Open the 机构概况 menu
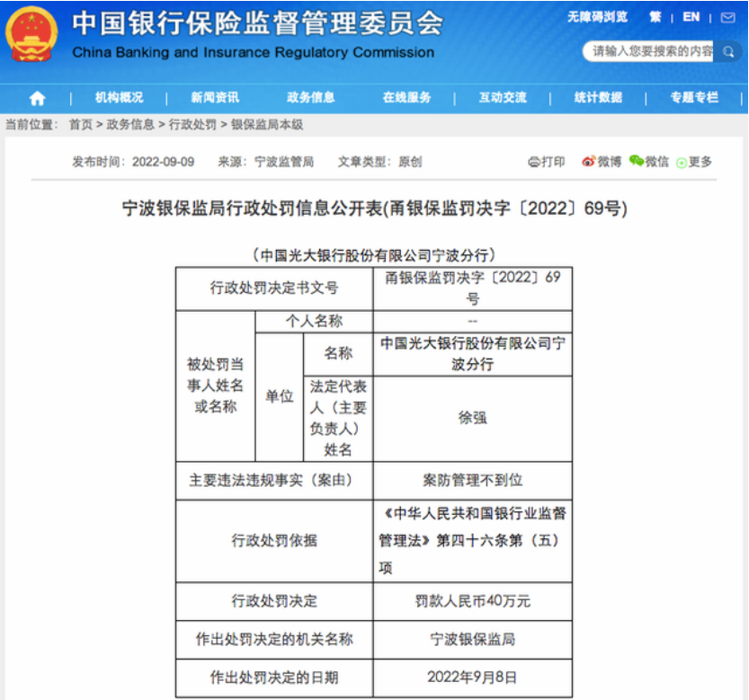This screenshot has height=700, width=749. (119, 98)
